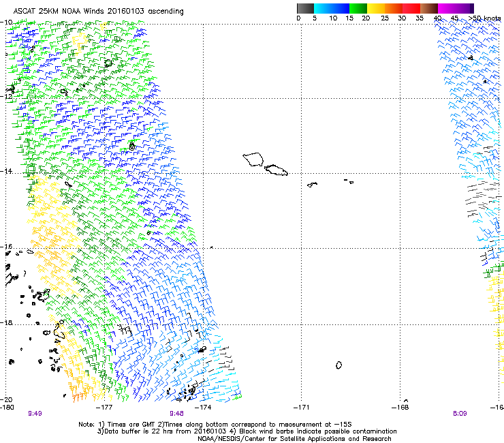
Task: Click the small oval island near -170 longitude
Action: click(338, 365)
